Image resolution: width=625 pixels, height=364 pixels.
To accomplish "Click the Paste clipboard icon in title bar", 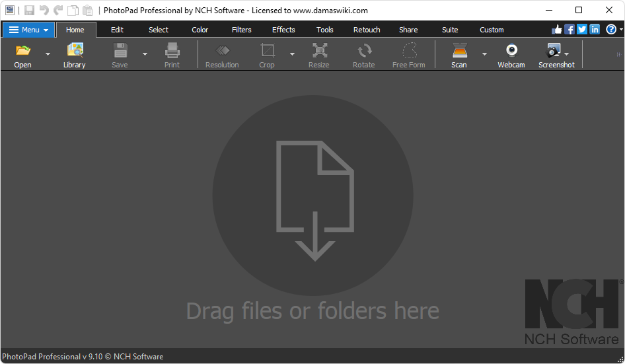I will pyautogui.click(x=88, y=11).
